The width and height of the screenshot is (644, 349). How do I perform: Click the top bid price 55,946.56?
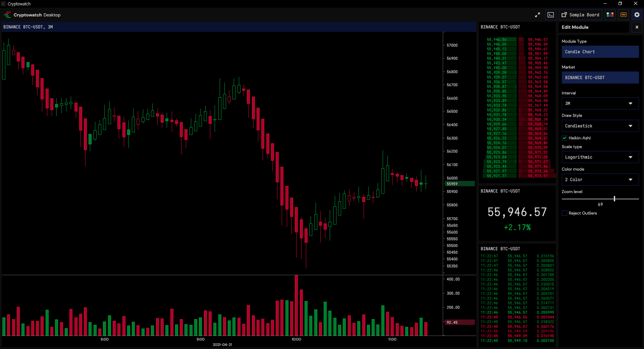497,40
